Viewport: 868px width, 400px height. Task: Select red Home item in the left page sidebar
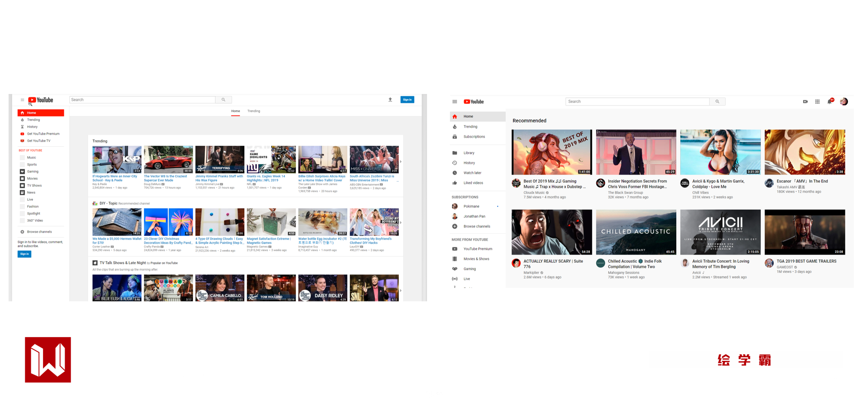(x=41, y=113)
